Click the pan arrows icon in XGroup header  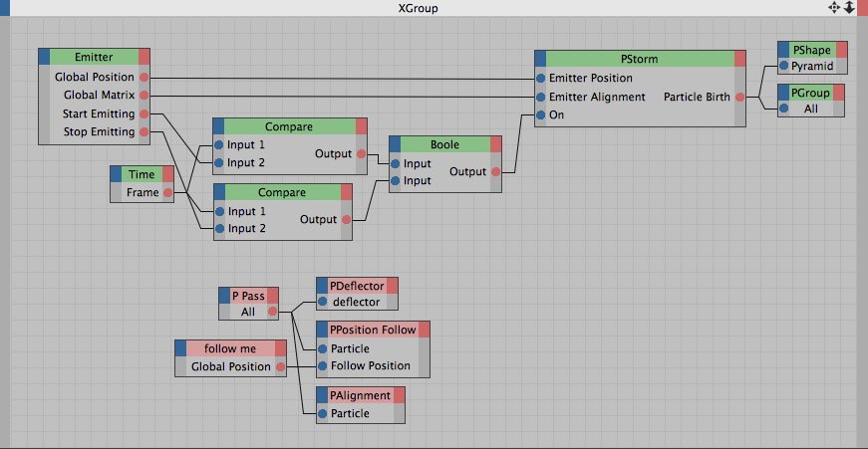click(x=834, y=8)
